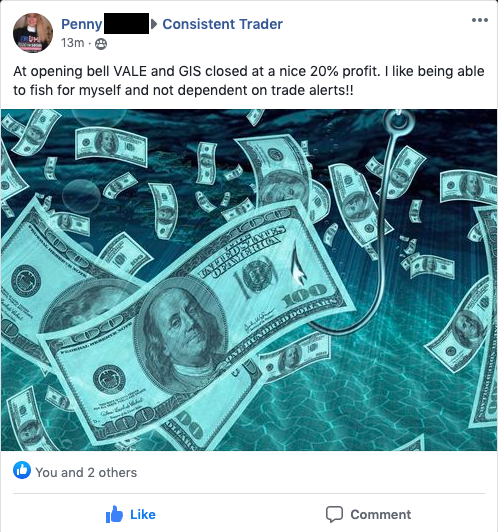View who liked: You and 2 others
Viewport: 498px width, 532px height.
point(86,472)
